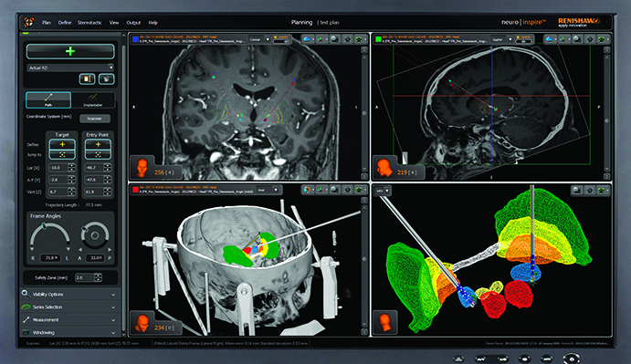Click the clipboard copy icon below the plan dropdown

(x=87, y=78)
